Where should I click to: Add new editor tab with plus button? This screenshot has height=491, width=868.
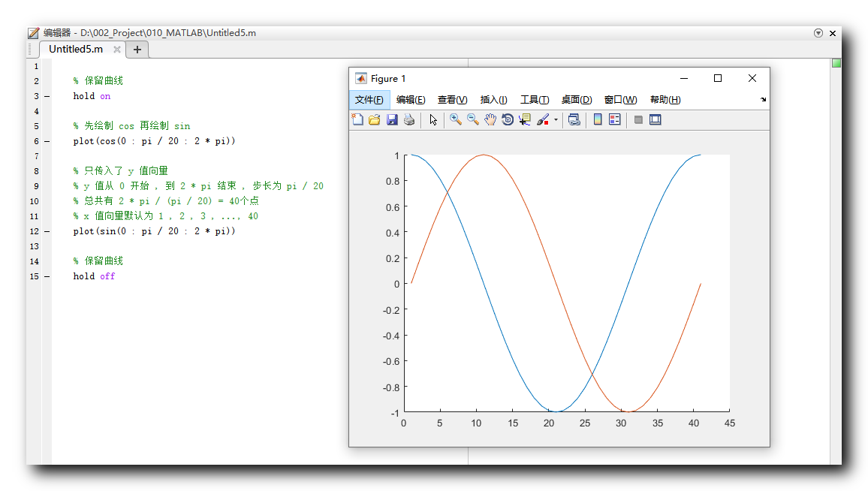[137, 50]
